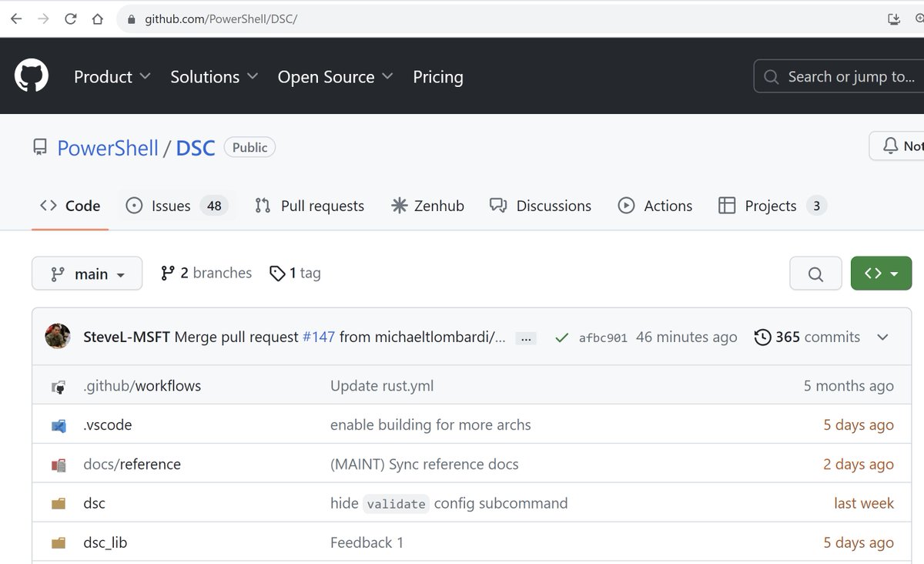This screenshot has height=564, width=924.
Task: Open the Pricing page
Action: [x=438, y=77]
